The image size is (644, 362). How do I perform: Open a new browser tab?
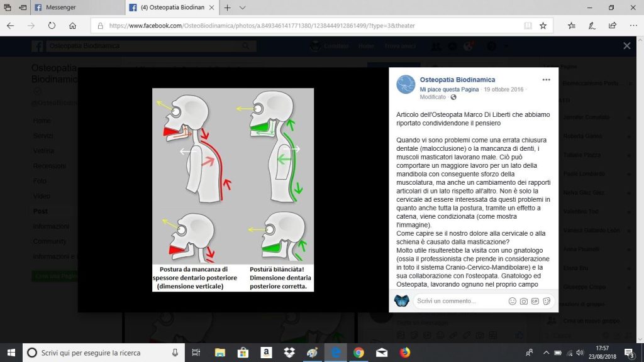(228, 8)
